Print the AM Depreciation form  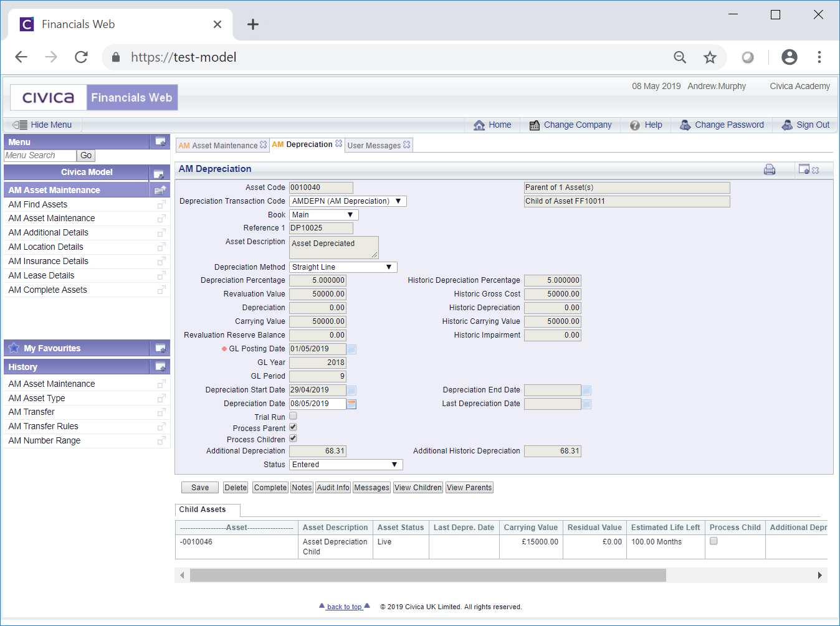[x=770, y=169]
